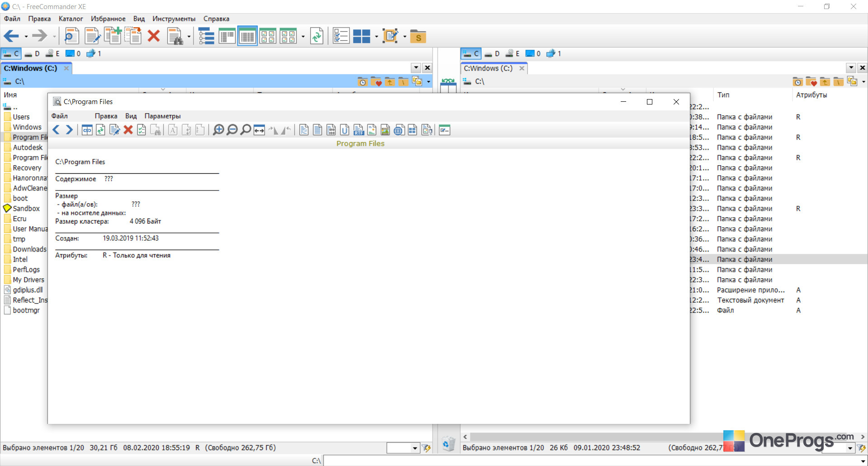Open the Back history dropdown arrow
The height and width of the screenshot is (466, 868).
[26, 37]
